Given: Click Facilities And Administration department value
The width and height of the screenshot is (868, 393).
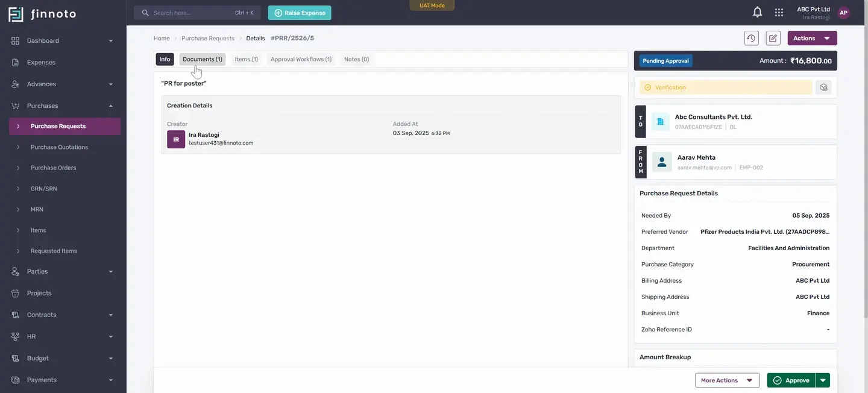Looking at the screenshot, I should pos(789,248).
